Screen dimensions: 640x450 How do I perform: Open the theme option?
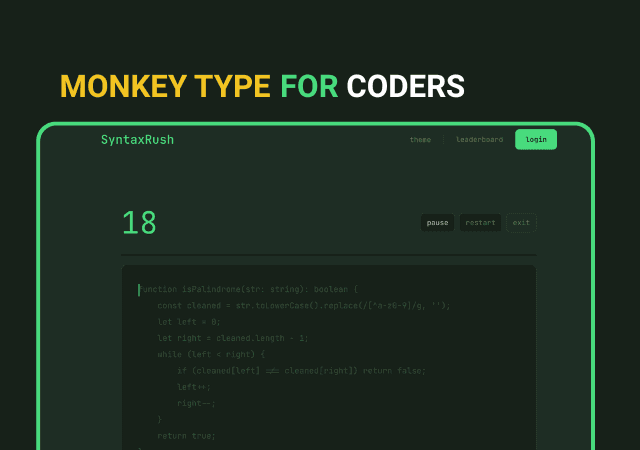[x=420, y=140]
